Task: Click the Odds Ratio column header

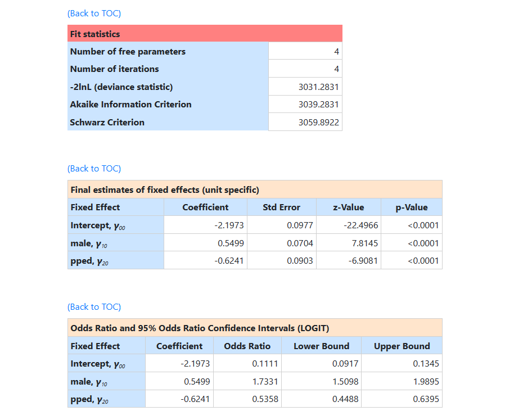Action: pyautogui.click(x=247, y=346)
